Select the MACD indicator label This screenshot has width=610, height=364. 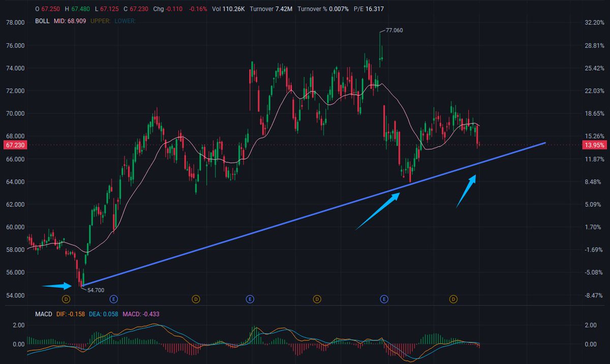pyautogui.click(x=43, y=314)
